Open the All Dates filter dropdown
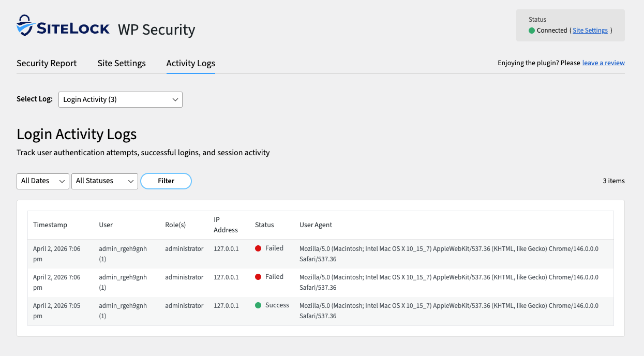 [x=42, y=181]
